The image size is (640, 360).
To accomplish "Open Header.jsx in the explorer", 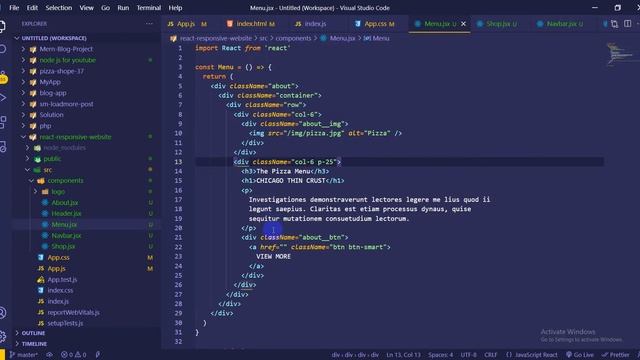I will click(66, 213).
